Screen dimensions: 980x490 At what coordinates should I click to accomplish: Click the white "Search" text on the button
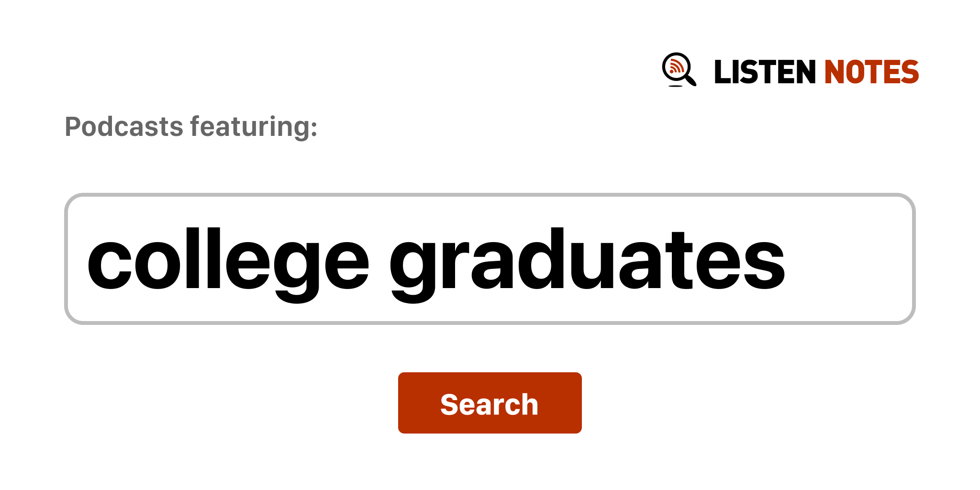pos(489,404)
